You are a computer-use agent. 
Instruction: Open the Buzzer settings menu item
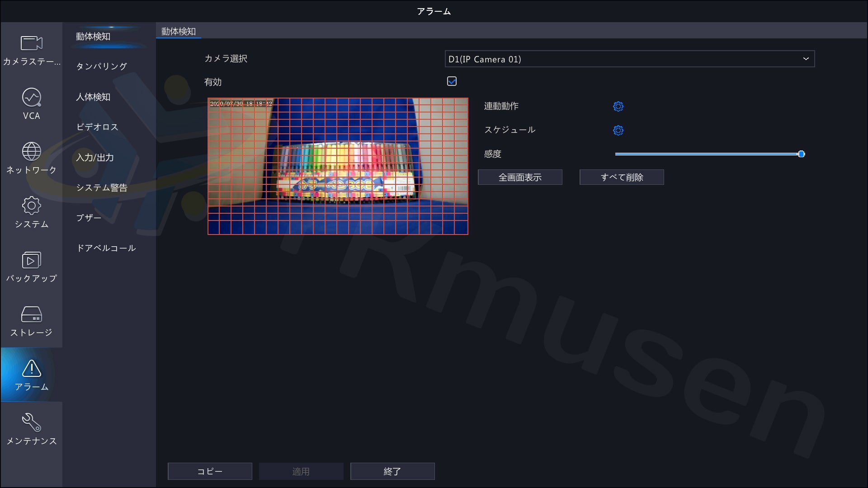tap(89, 218)
